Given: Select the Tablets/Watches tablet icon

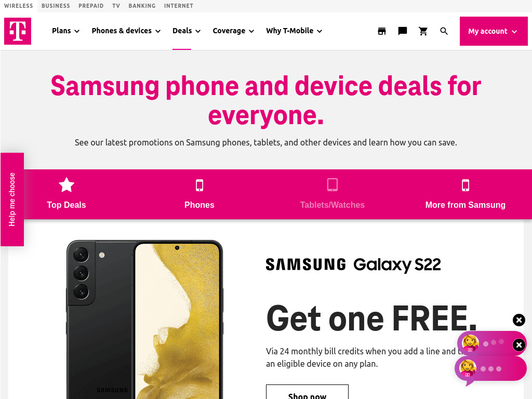Looking at the screenshot, I should (332, 185).
